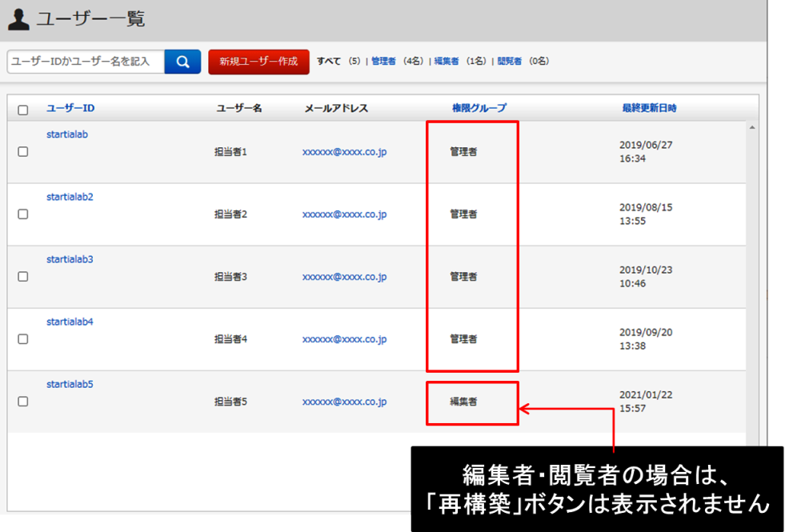The image size is (785, 532).
Task: Click the user silhouette icon in header
Action: [x=18, y=19]
